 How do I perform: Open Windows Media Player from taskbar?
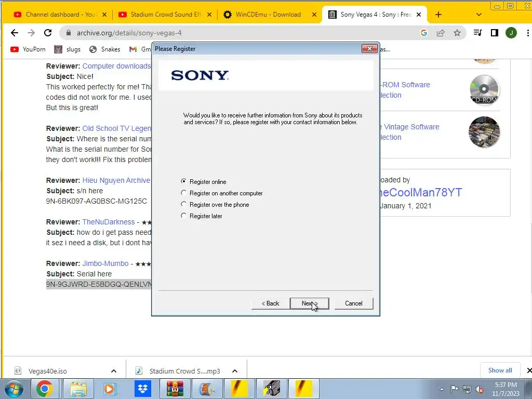[110, 389]
